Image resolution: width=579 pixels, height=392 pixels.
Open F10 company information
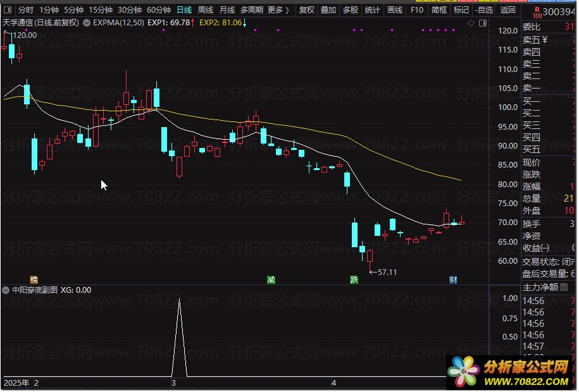417,10
